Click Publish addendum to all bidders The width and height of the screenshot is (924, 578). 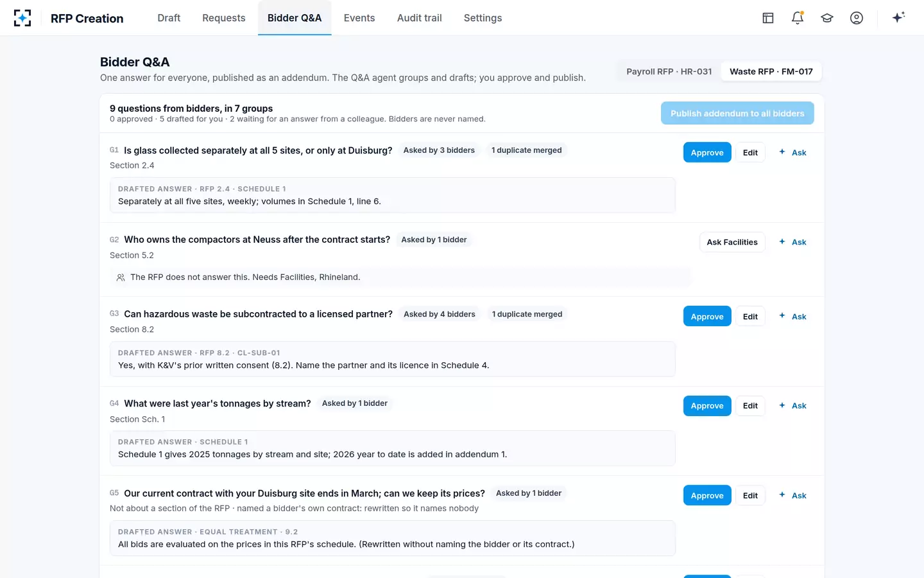(737, 113)
